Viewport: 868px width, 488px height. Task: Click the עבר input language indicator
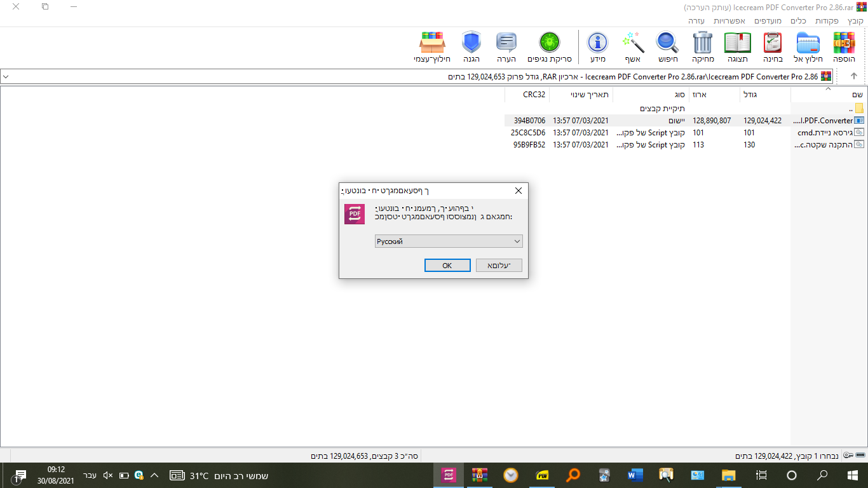click(x=90, y=475)
